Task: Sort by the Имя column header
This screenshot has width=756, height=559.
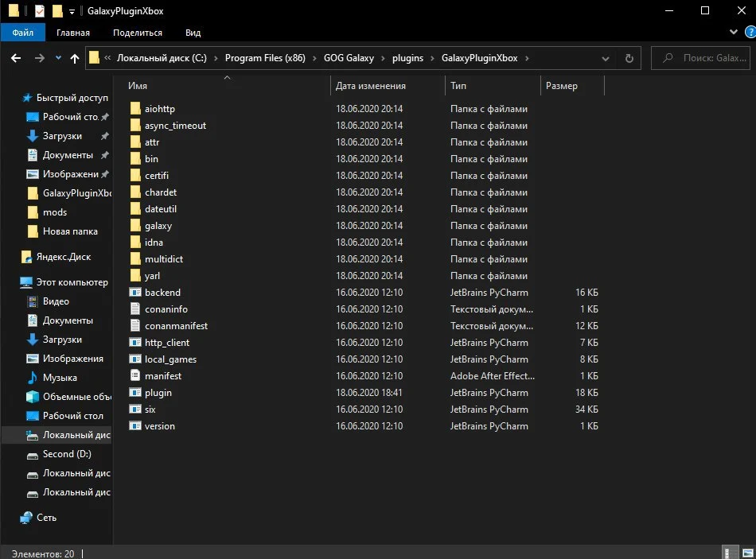Action: point(138,86)
